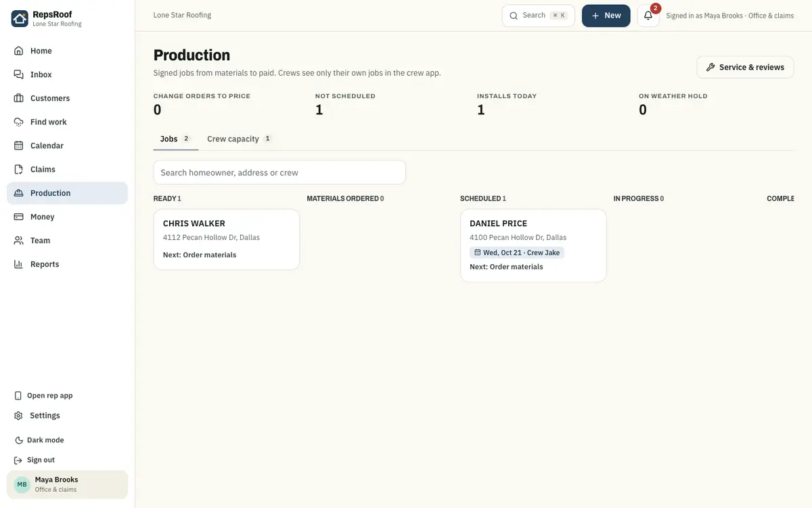Open Settings
This screenshot has width=812, height=508.
[x=67, y=415]
